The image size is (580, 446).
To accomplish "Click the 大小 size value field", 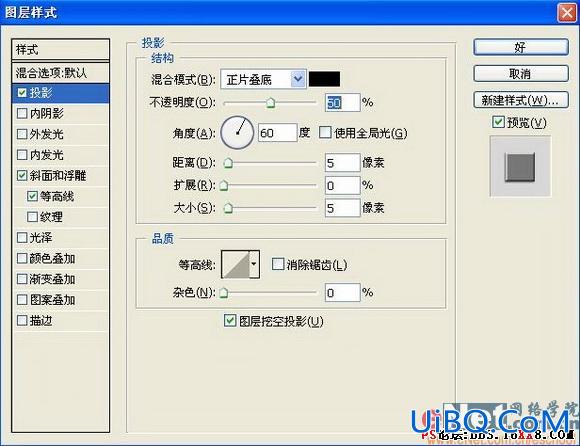I will pos(342,208).
